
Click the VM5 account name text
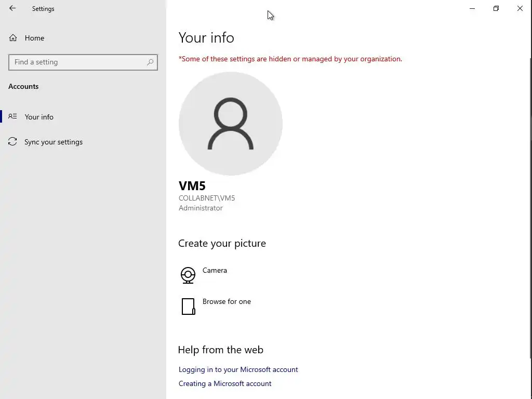coord(192,186)
